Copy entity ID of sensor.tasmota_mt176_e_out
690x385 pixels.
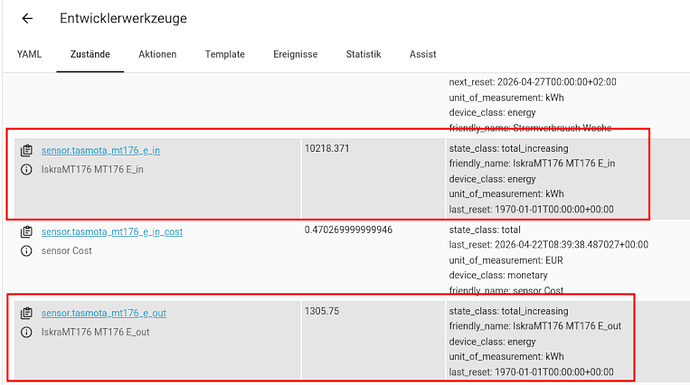pos(26,313)
